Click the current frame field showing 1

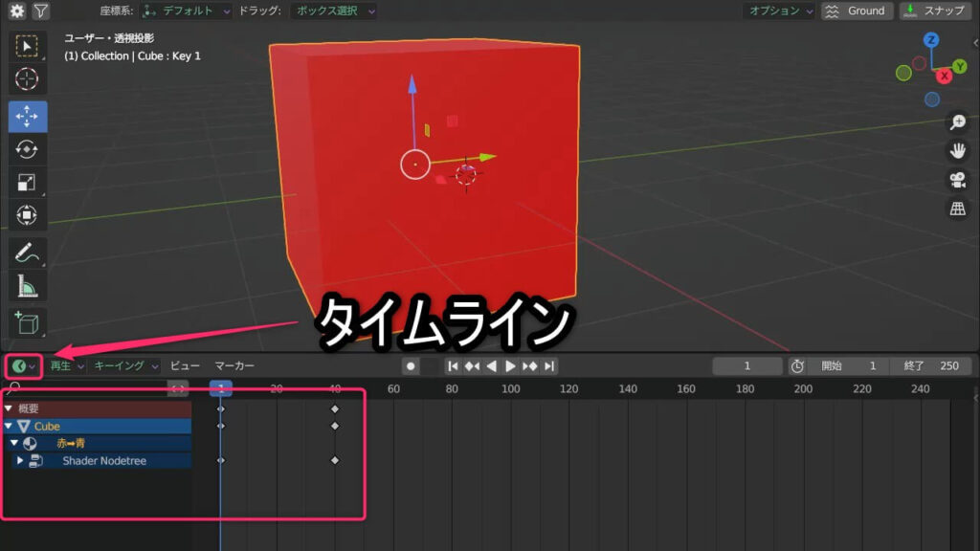coord(746,366)
